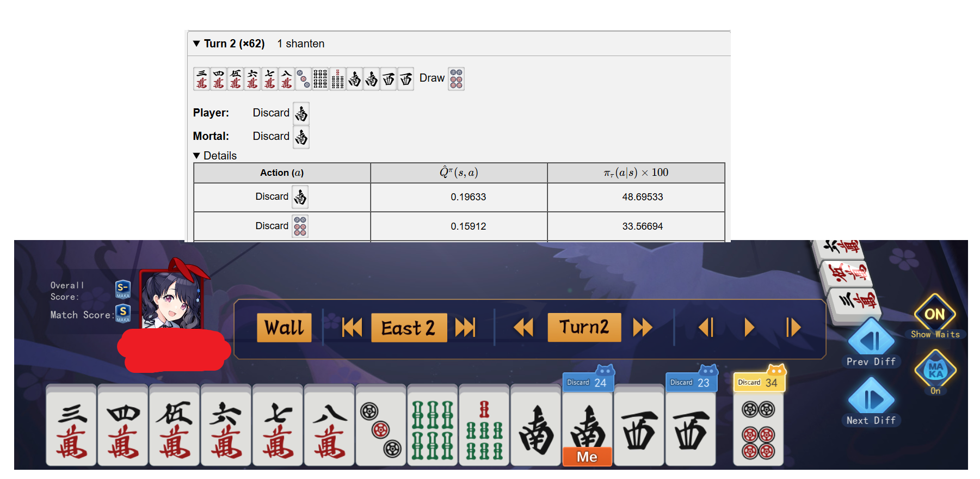
Task: Click the South tile in the Mortal row
Action: click(x=301, y=137)
